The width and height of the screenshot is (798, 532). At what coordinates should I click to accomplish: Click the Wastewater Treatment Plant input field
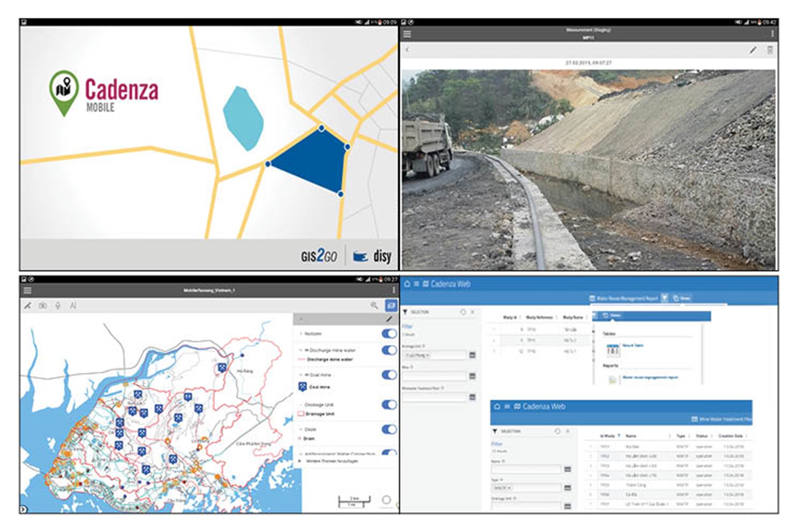pyautogui.click(x=434, y=397)
